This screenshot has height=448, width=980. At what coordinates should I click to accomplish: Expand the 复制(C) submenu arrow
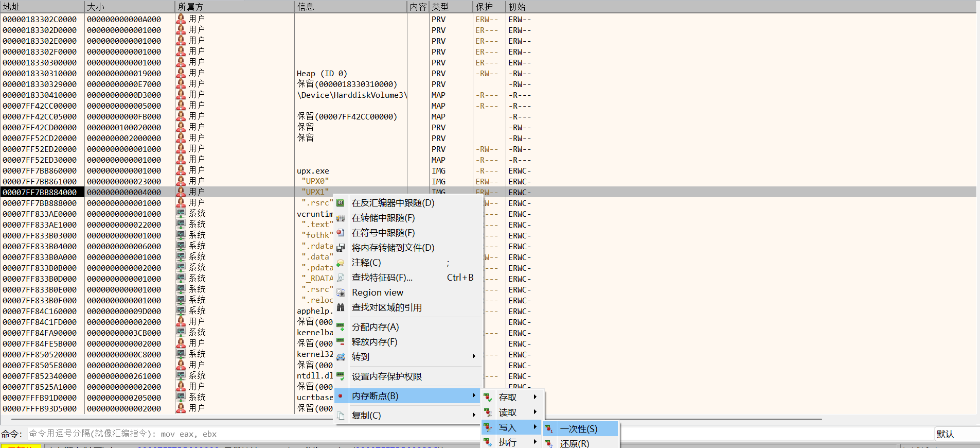click(x=474, y=415)
